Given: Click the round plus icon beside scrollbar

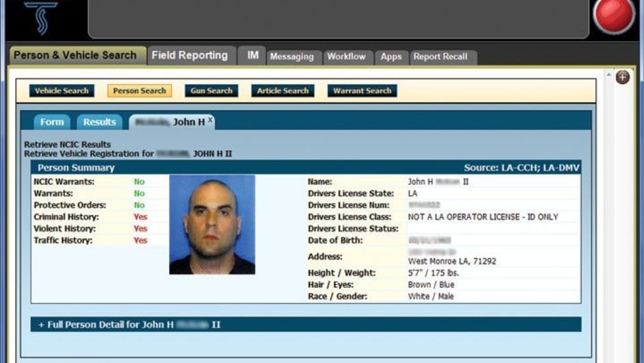Looking at the screenshot, I should pyautogui.click(x=623, y=77).
